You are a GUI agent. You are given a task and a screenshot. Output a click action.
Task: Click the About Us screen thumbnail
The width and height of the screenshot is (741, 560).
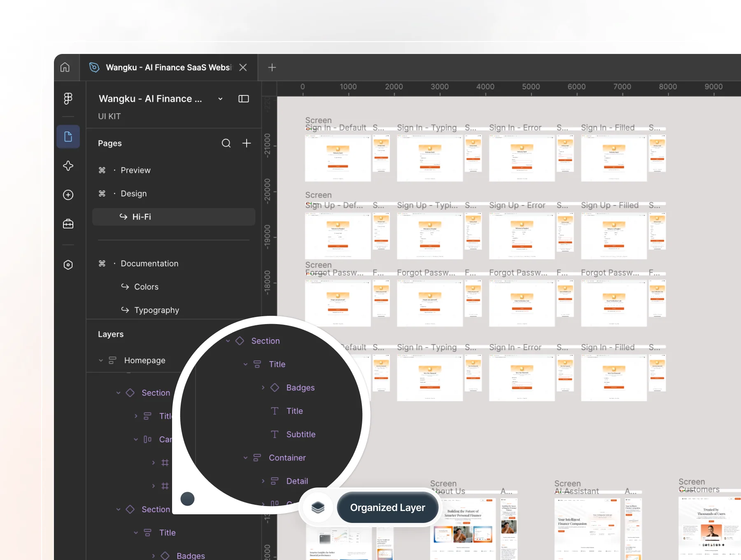point(463,529)
